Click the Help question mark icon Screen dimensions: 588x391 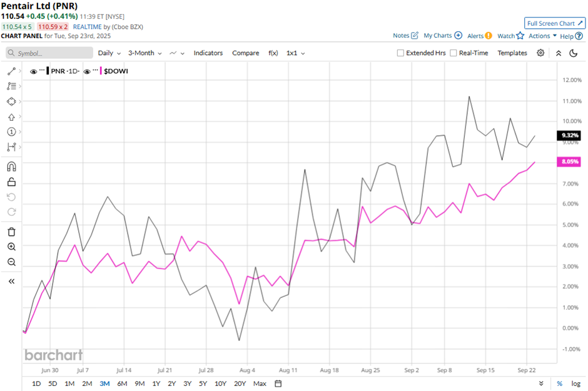point(579,36)
